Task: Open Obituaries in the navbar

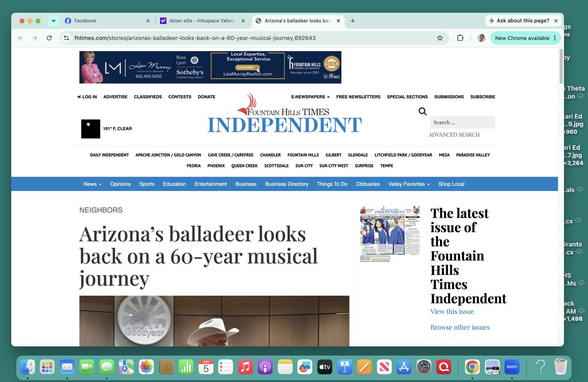Action: point(368,184)
